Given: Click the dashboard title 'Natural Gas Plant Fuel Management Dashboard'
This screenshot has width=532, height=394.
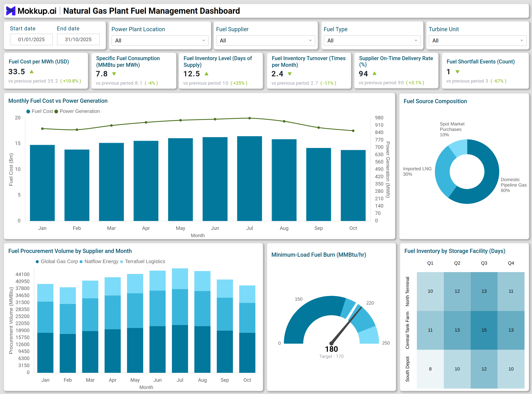Looking at the screenshot, I should coord(151,11).
